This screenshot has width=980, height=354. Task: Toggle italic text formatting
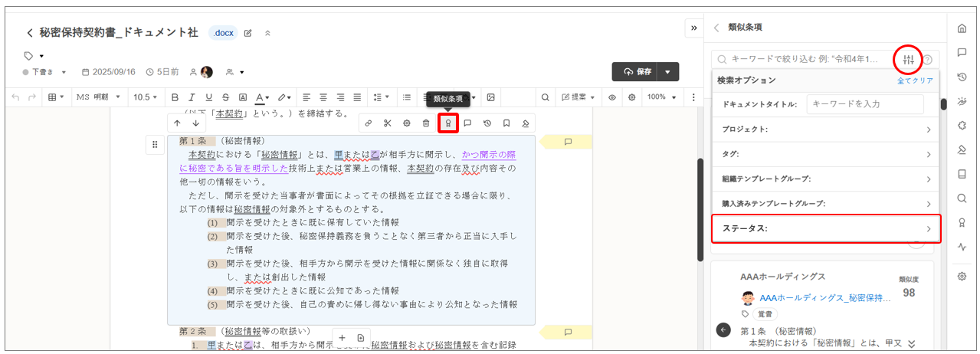192,97
